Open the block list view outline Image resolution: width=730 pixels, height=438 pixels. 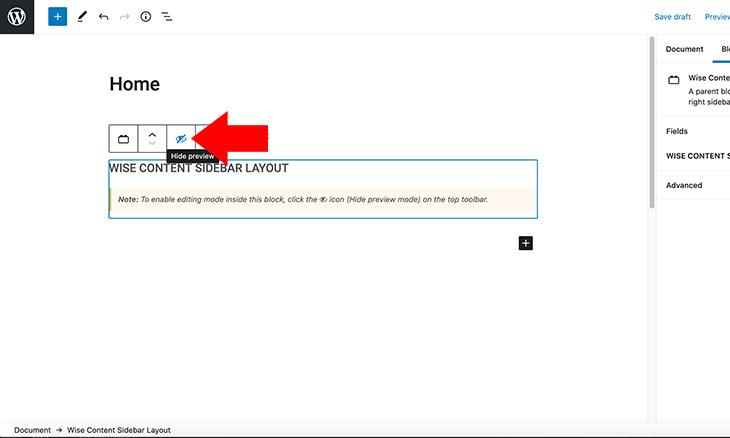167,17
